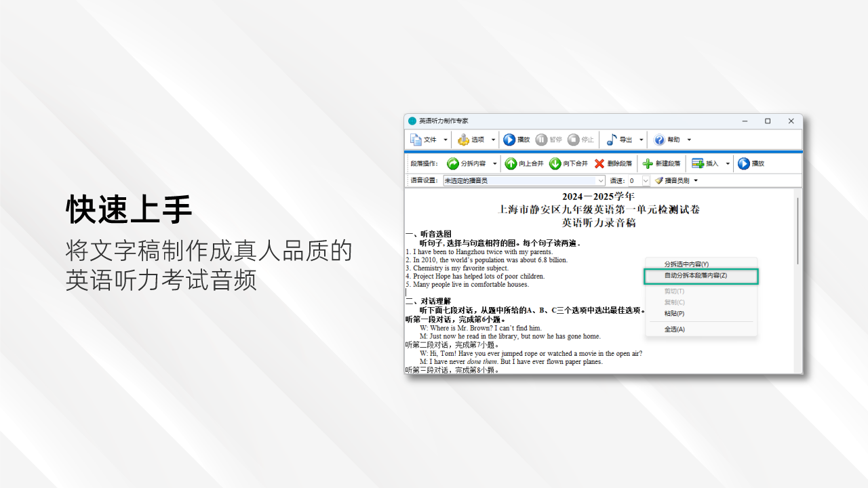Image resolution: width=868 pixels, height=488 pixels.
Task: Click the 向上合并 merge-up icon
Action: [x=512, y=163]
